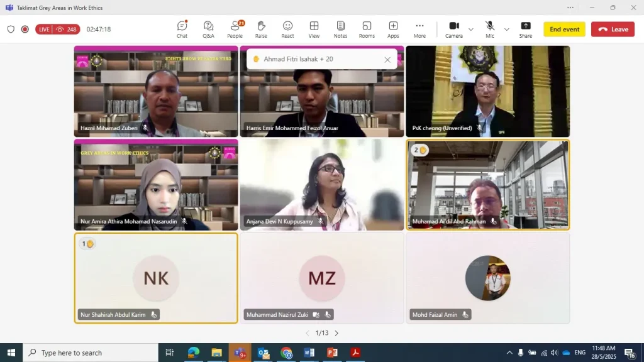The height and width of the screenshot is (362, 644).
Task: Expand Mic options dropdown arrow
Action: click(507, 30)
